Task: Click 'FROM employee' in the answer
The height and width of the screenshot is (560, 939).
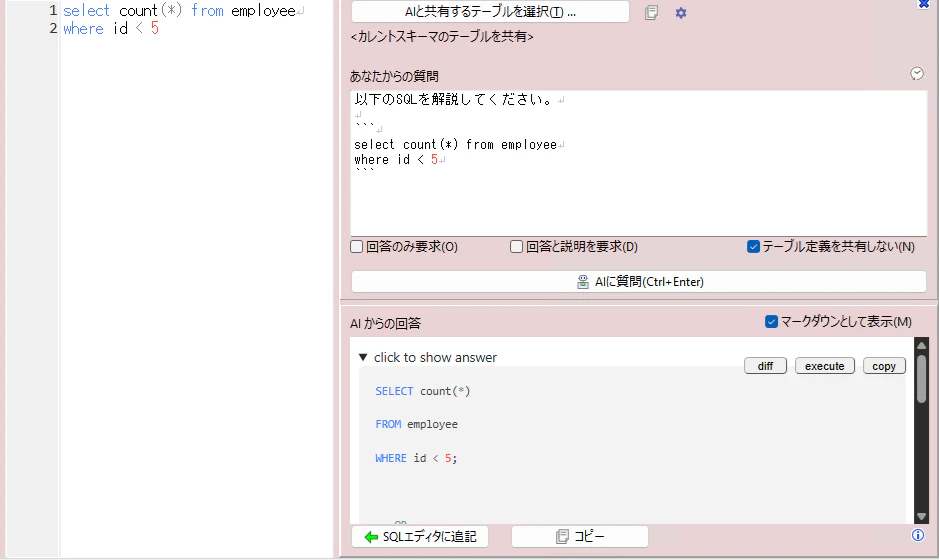Action: (x=416, y=424)
